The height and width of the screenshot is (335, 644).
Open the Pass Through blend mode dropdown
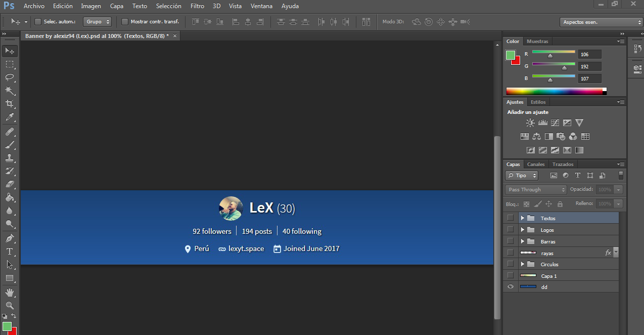[536, 190]
